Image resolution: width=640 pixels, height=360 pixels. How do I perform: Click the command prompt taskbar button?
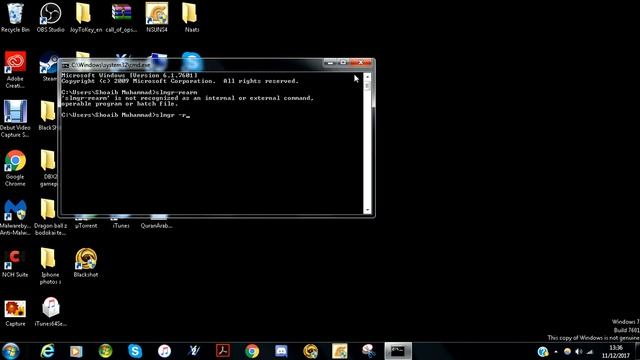click(x=398, y=351)
